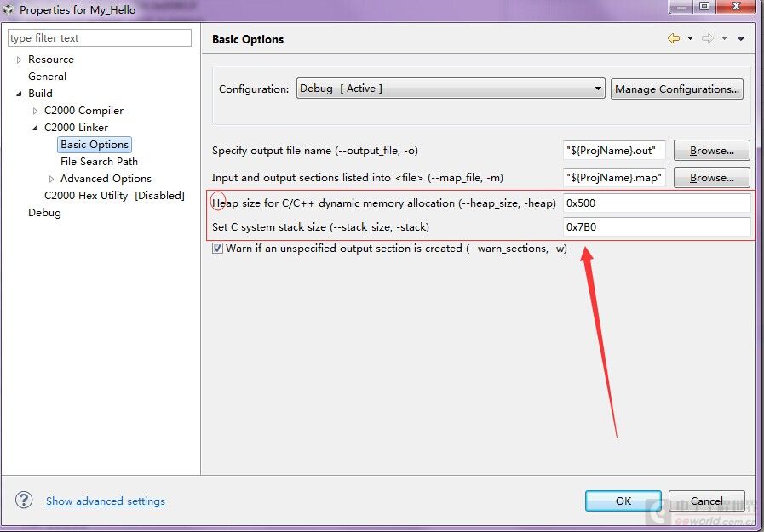
Task: Click the Properties window title icon
Action: click(9, 9)
